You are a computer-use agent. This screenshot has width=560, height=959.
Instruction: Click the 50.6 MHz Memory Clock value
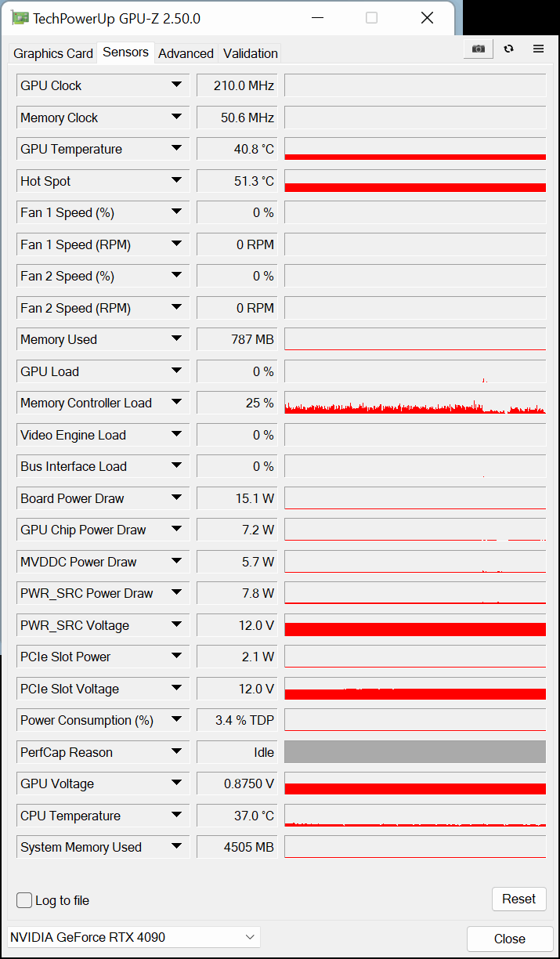coord(237,118)
